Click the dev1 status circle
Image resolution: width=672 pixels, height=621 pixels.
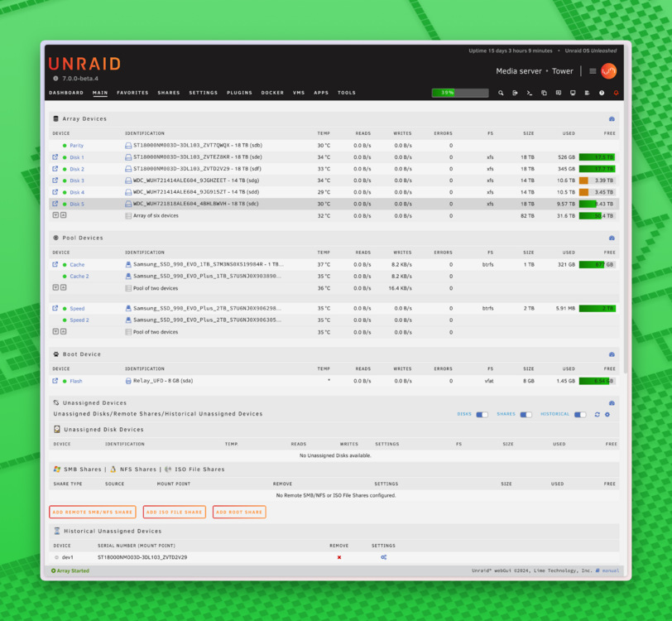[x=56, y=557]
